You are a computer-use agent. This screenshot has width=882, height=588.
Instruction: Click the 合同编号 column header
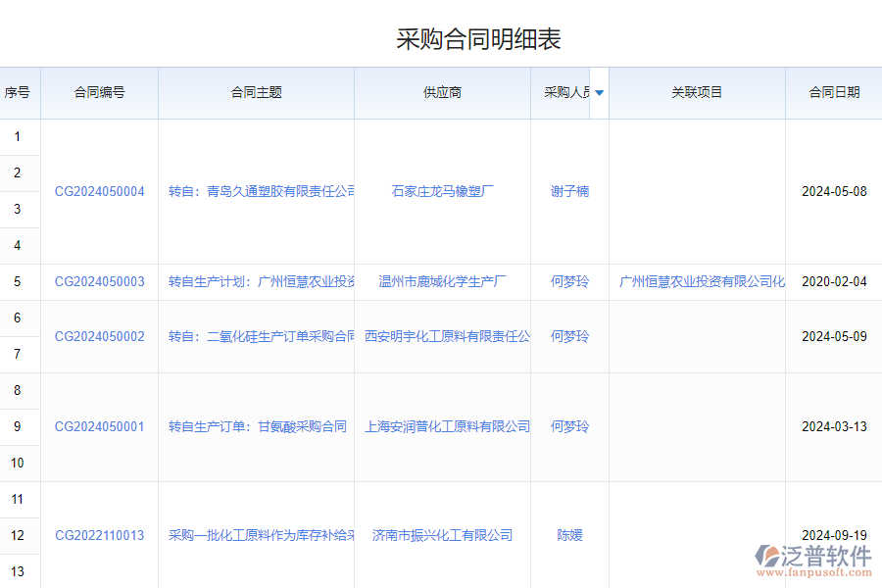[x=99, y=93]
